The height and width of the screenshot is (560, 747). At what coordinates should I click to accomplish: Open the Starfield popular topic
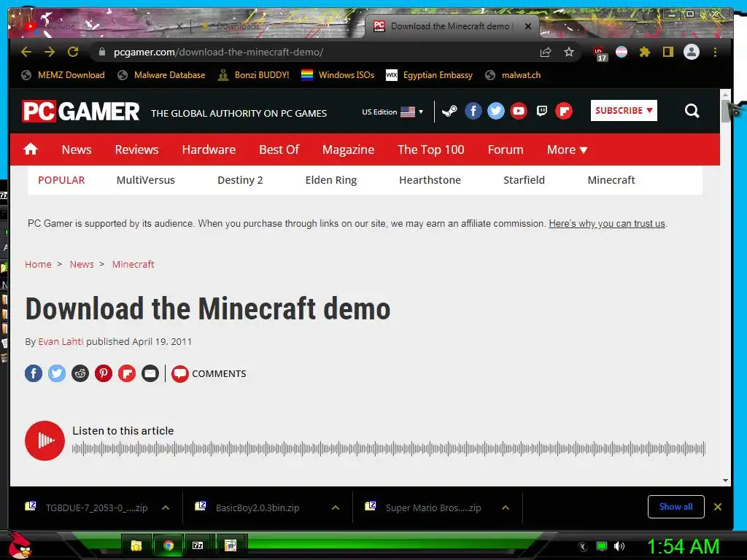pyautogui.click(x=524, y=180)
